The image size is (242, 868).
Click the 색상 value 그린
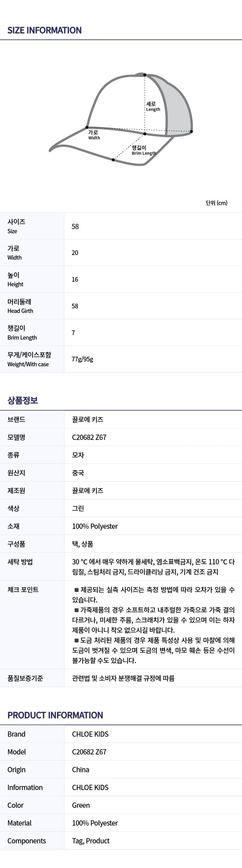[78, 508]
